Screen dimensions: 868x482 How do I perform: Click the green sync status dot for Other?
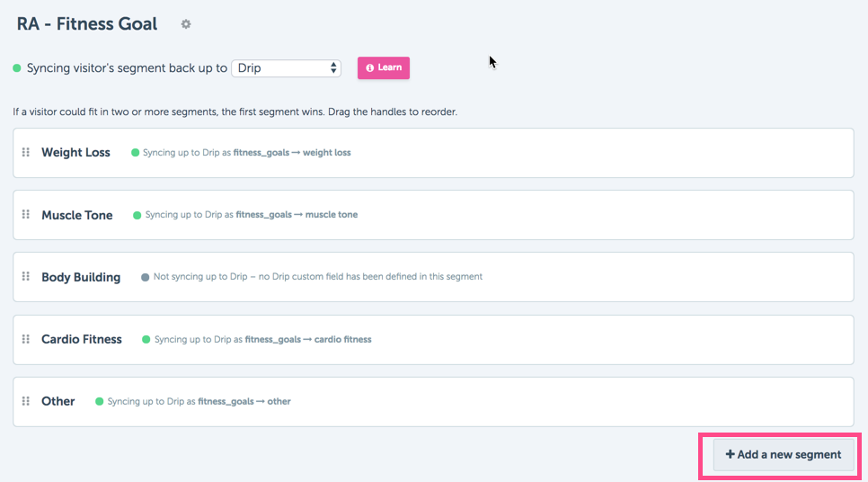click(99, 401)
